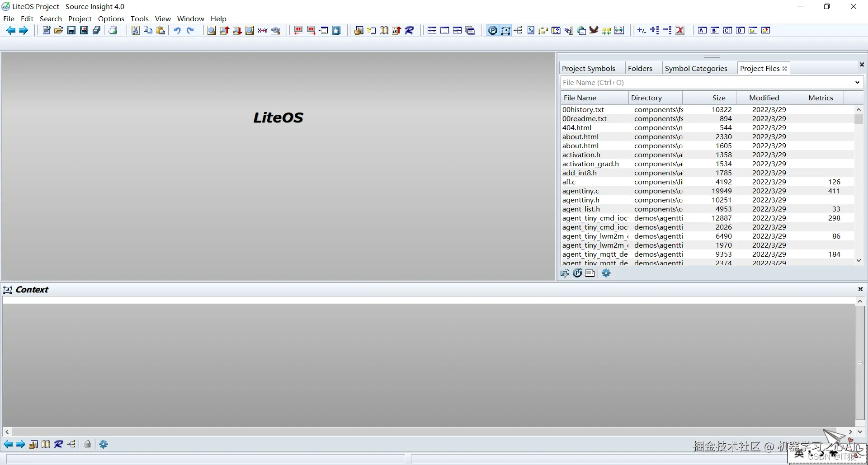Click the Context window back arrow
Screen dimensions: 868x465
coord(8,444)
